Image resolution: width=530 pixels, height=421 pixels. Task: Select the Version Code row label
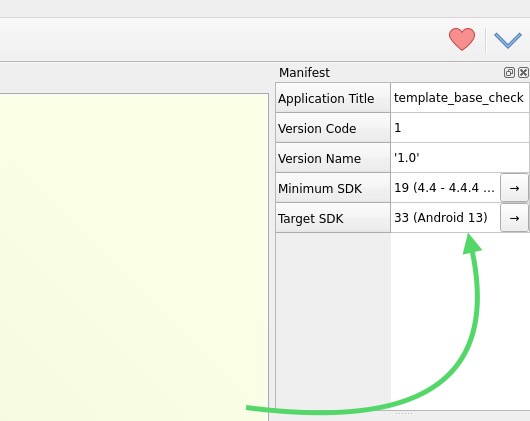point(333,128)
